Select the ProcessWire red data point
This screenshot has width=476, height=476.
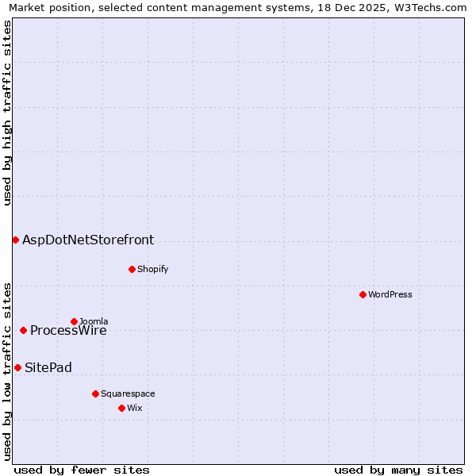(x=23, y=330)
